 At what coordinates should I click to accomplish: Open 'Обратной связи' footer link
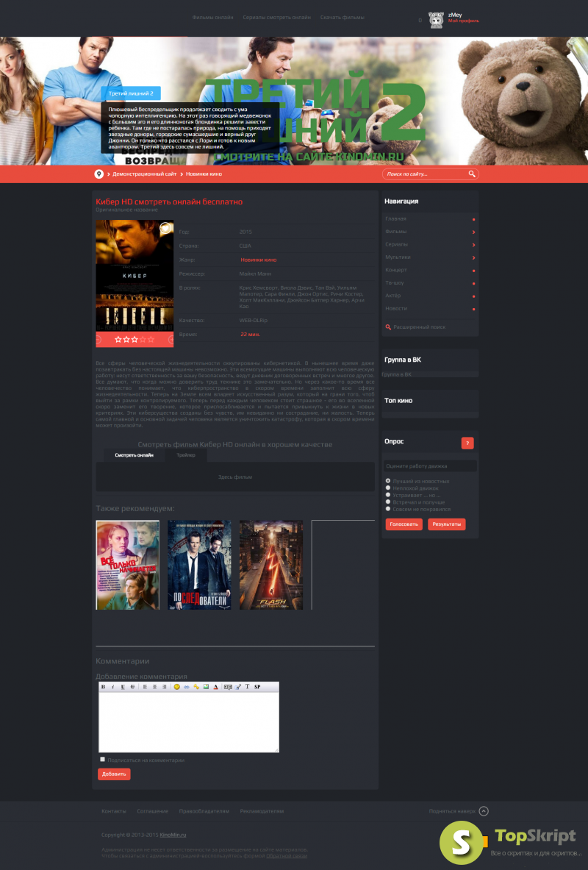pos(287,856)
